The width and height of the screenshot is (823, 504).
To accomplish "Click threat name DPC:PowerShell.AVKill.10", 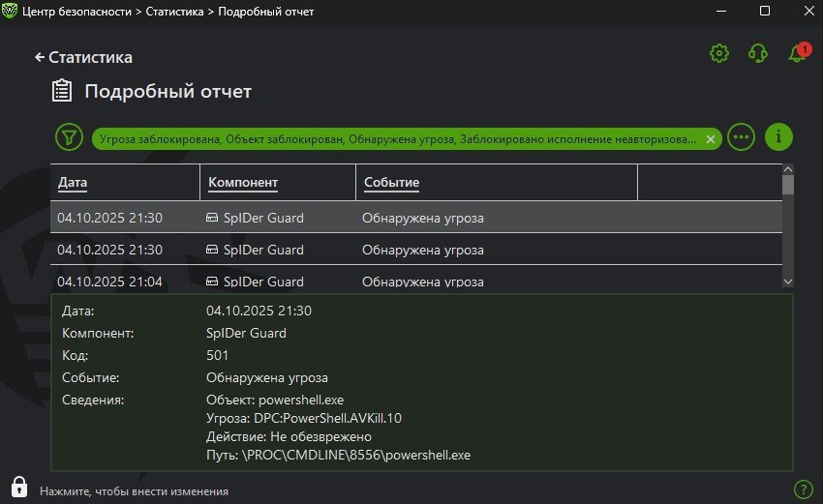I will pos(327,418).
